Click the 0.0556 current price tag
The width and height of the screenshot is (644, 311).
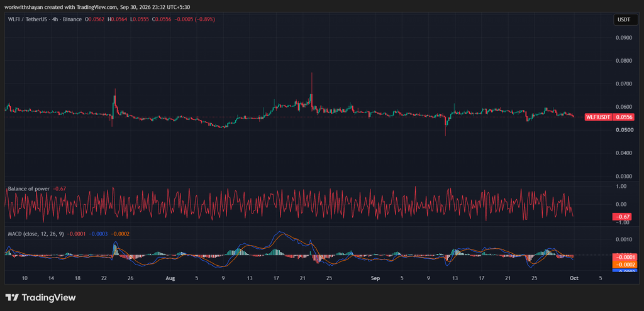pyautogui.click(x=623, y=117)
